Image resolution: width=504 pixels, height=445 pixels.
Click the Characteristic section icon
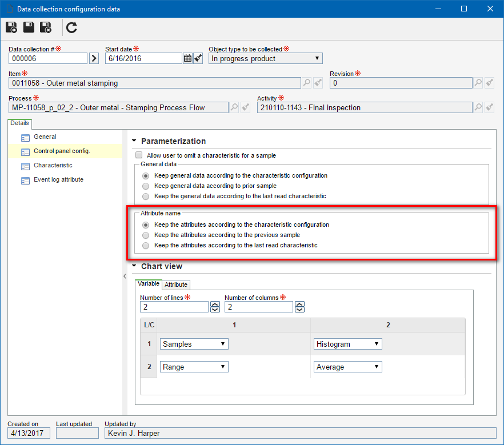(25, 166)
